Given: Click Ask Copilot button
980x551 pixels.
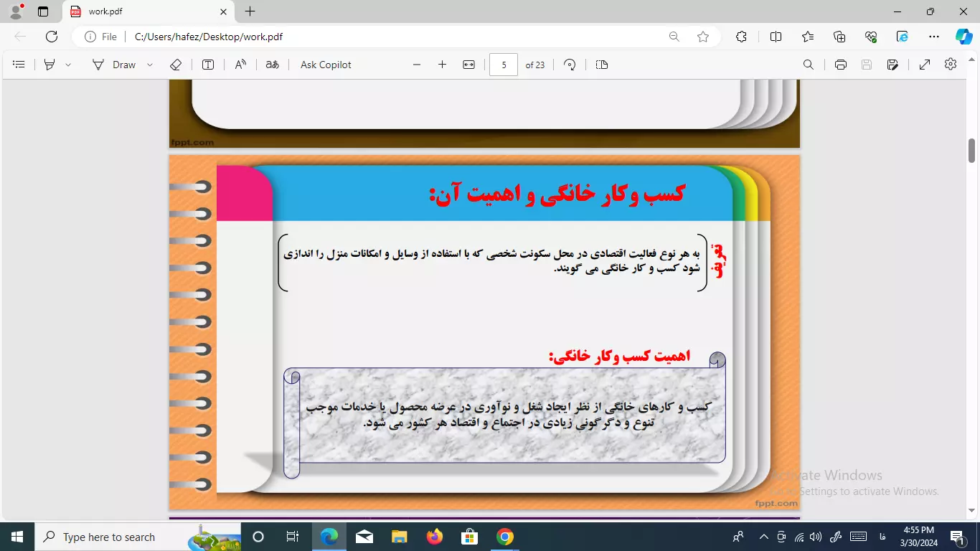Looking at the screenshot, I should coord(326,65).
